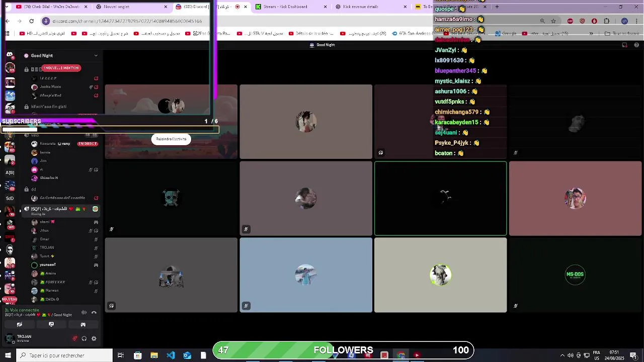Select user Shinobu N in channel list
The width and height of the screenshot is (644, 362).
tap(49, 178)
